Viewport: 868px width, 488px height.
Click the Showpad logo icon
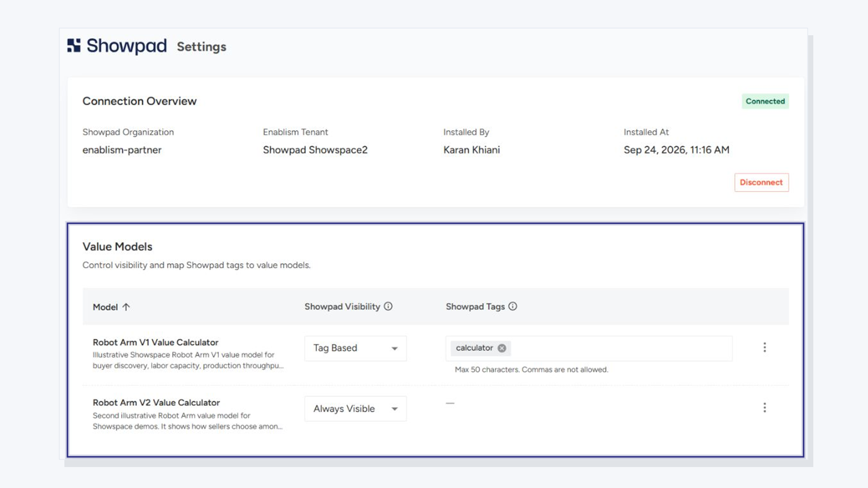pyautogui.click(x=74, y=45)
